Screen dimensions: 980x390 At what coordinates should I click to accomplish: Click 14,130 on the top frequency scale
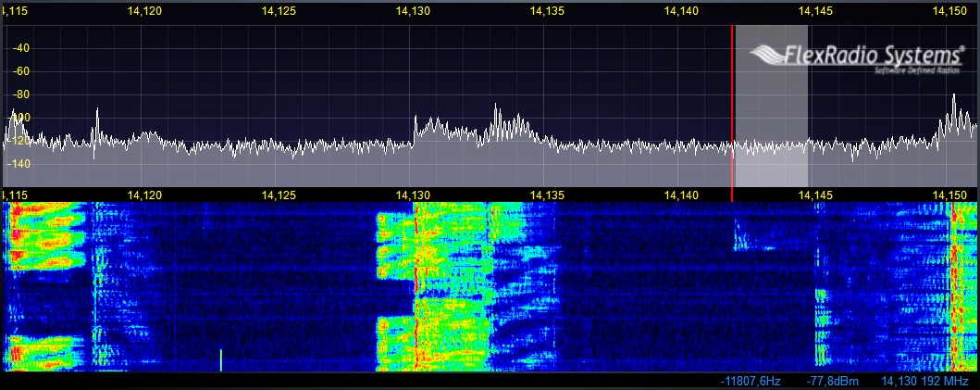[x=413, y=11]
